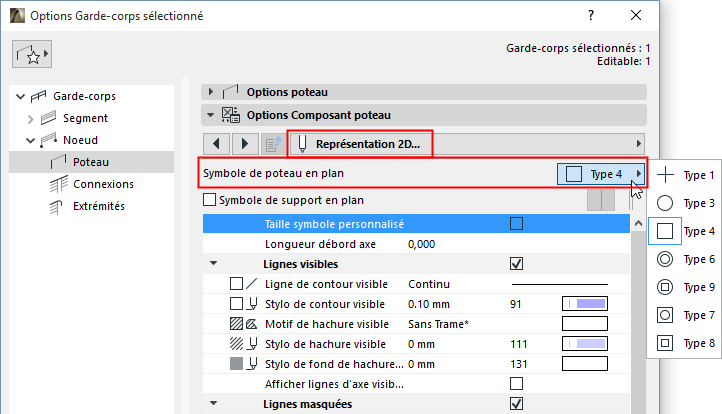Screen dimensions: 722x414
Task: Open the favorites star button
Action: point(33,55)
